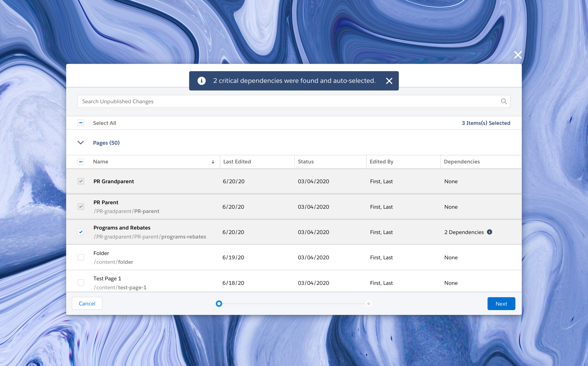Click the first active progress step indicator
The image size is (588, 366).
[x=219, y=303]
